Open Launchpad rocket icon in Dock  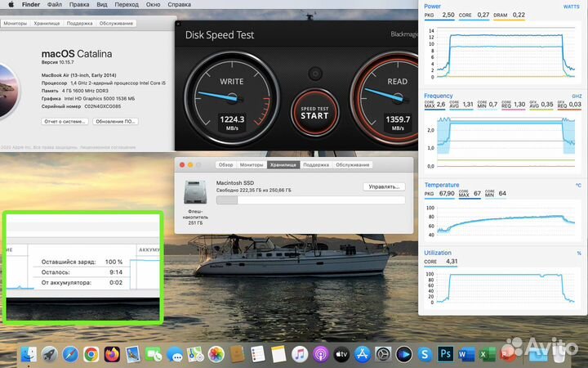[x=50, y=354]
